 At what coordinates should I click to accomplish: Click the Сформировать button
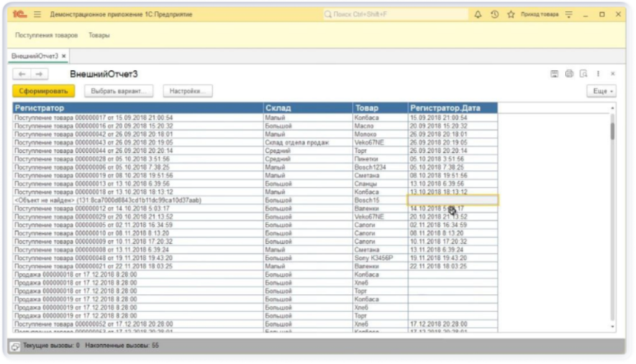43,91
